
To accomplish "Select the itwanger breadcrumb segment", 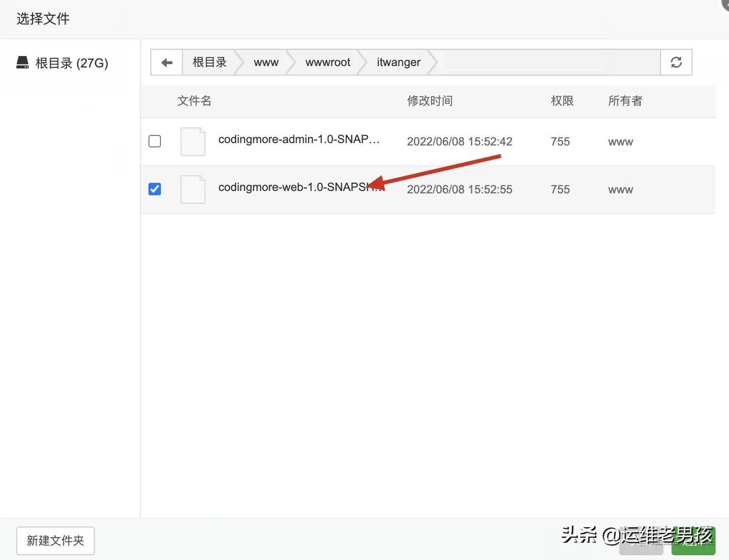I will (398, 62).
